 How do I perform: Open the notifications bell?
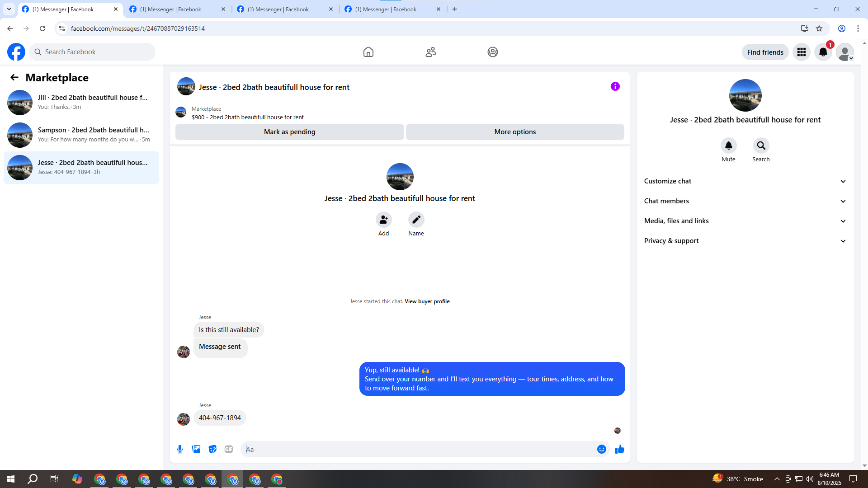[x=823, y=52]
